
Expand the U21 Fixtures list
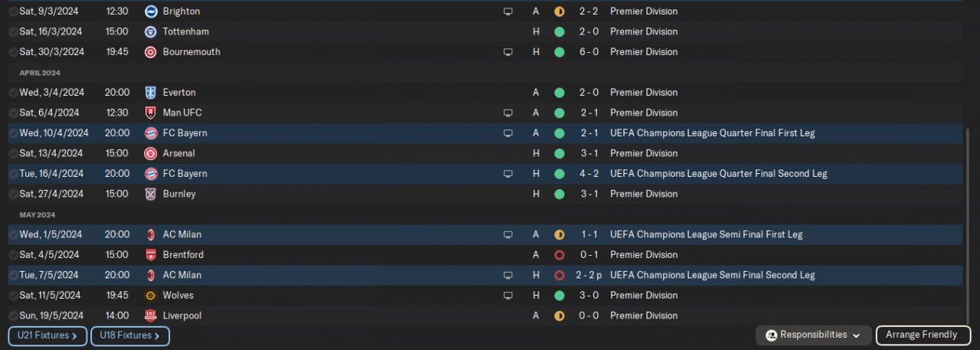(x=47, y=335)
